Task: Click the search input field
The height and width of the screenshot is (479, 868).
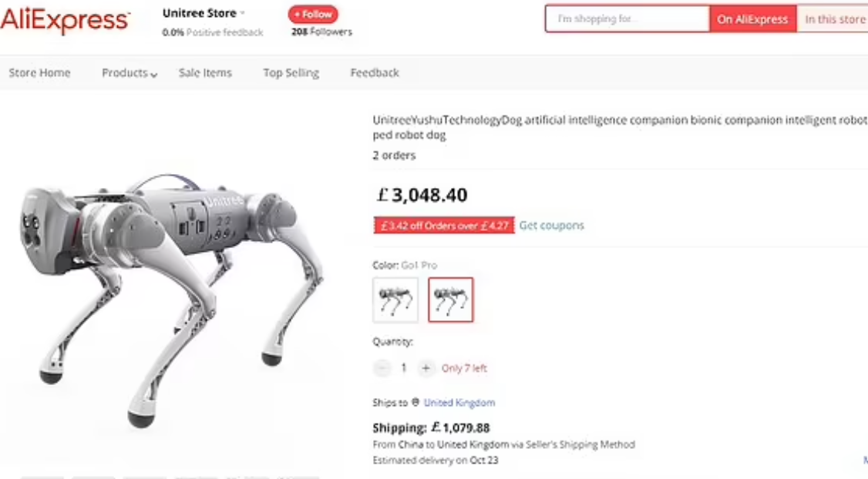Action: [627, 18]
